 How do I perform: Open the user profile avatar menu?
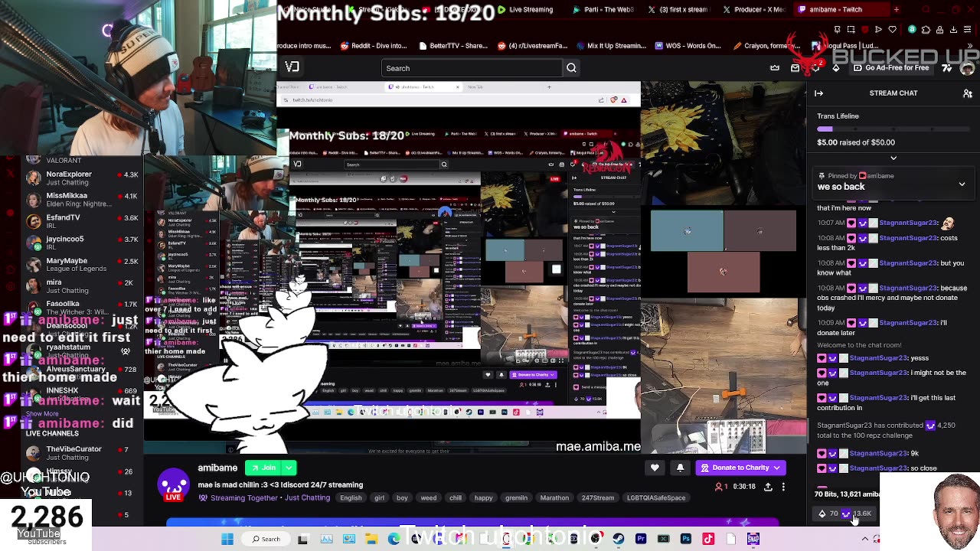point(967,68)
